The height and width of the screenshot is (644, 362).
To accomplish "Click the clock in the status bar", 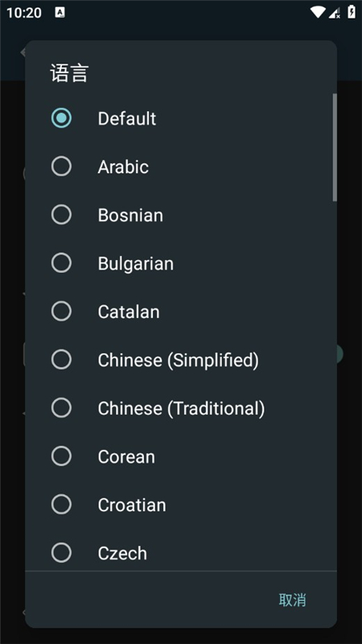I will coord(24,13).
